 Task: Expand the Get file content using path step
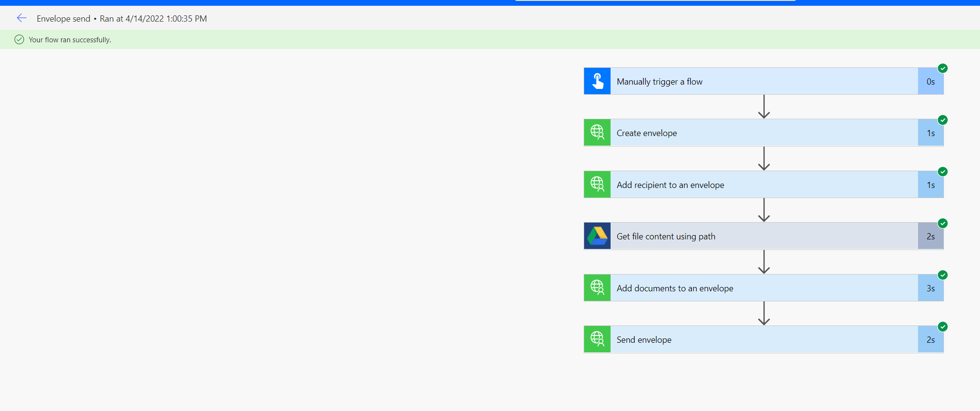point(764,236)
